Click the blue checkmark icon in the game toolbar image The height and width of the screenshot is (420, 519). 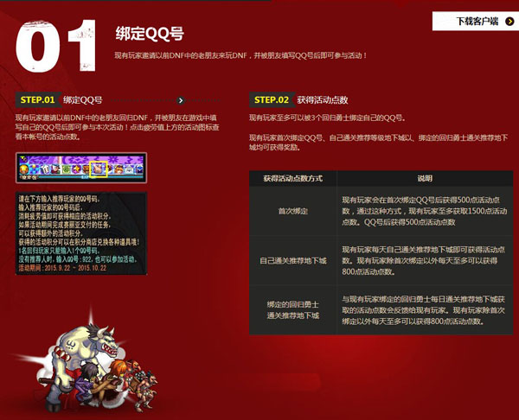[140, 169]
